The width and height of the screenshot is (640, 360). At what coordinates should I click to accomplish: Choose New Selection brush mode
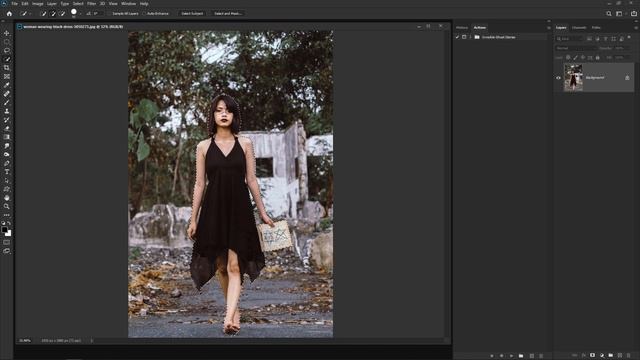tap(43, 13)
